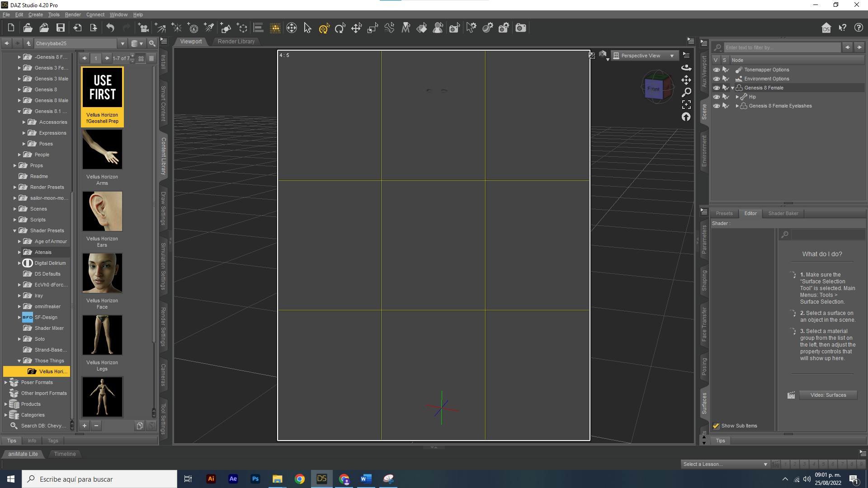The image size is (868, 488).
Task: Click the Undo arrow icon
Action: pyautogui.click(x=110, y=28)
